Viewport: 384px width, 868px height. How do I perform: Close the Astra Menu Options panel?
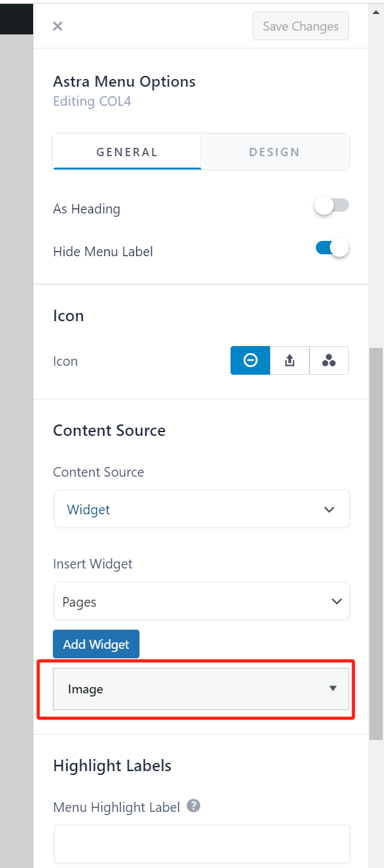[x=57, y=25]
